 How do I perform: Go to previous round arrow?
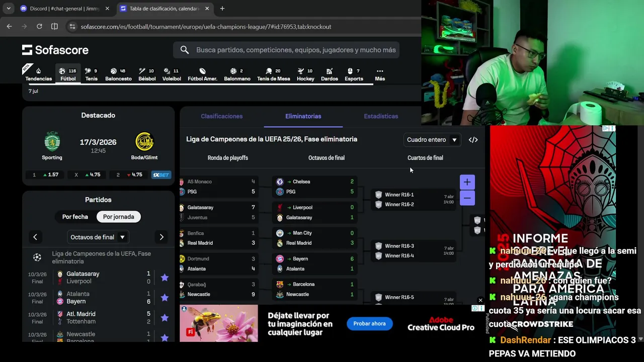(x=35, y=237)
